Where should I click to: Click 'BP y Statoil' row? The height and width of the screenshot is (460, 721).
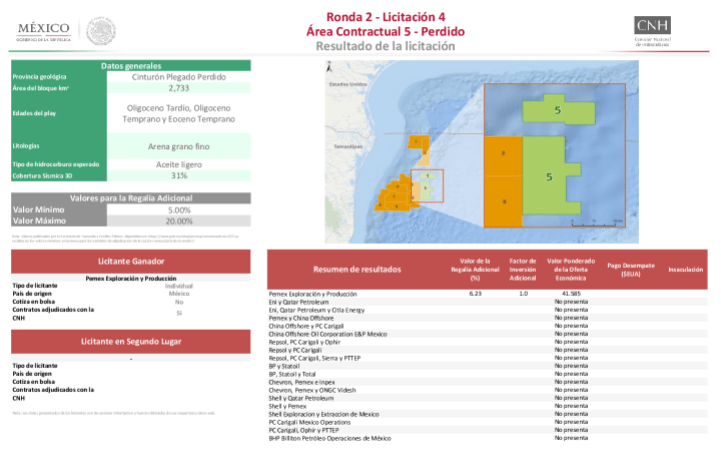point(487,366)
